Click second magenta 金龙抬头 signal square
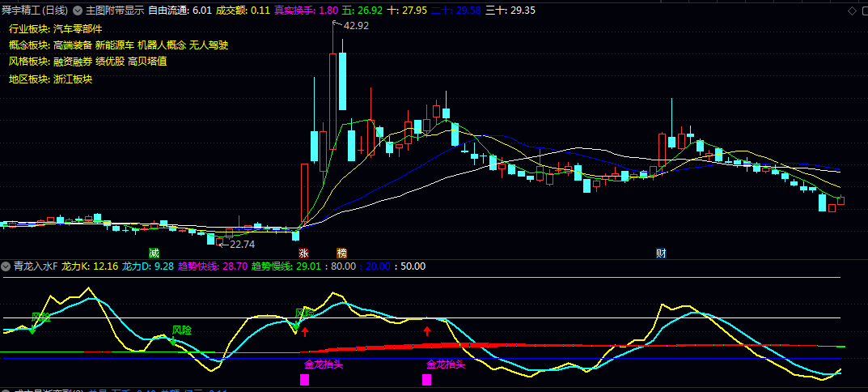The image size is (868, 392). click(x=426, y=379)
